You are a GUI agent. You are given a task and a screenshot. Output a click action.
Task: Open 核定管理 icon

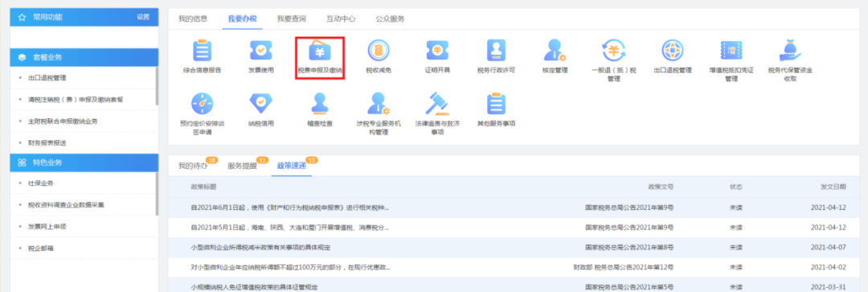tap(555, 51)
